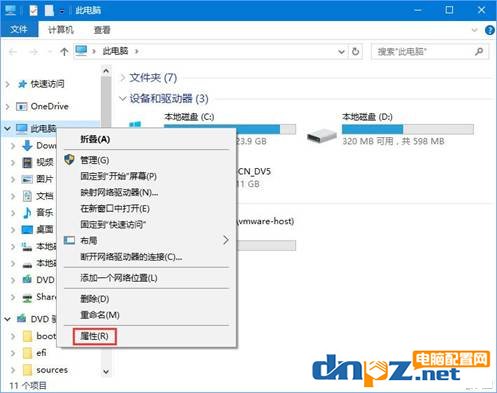The height and width of the screenshot is (393, 497).
Task: Click the boot folder icon
Action: pos(27,336)
